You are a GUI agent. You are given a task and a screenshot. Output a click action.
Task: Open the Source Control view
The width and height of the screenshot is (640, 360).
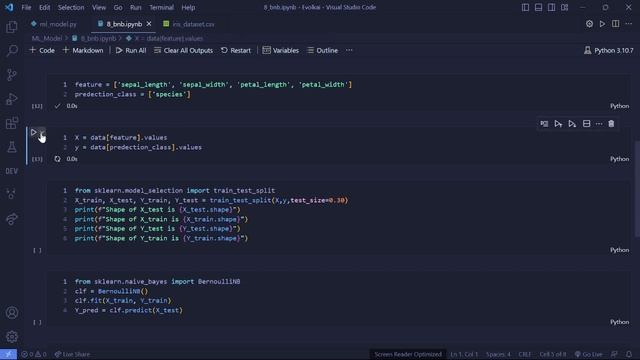click(12, 75)
